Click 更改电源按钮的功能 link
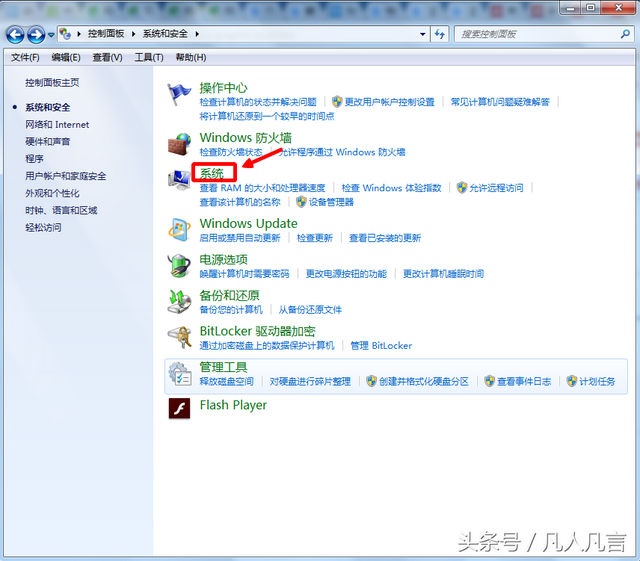This screenshot has height=561, width=640. tap(346, 274)
